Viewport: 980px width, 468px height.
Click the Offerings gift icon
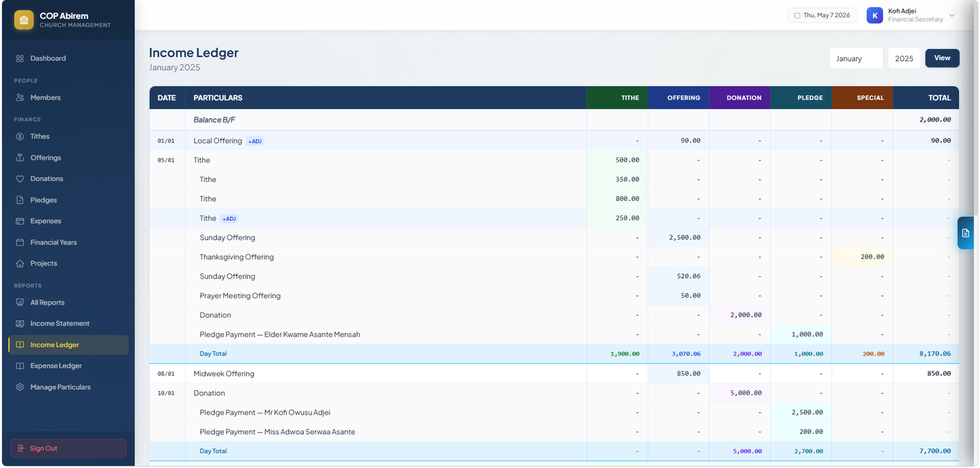(20, 158)
